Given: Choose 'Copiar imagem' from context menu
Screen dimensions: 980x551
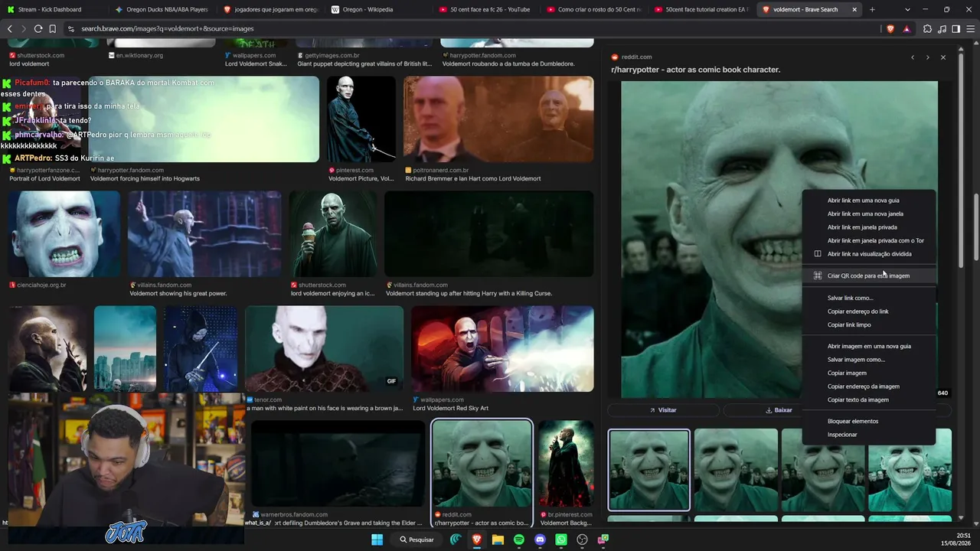Looking at the screenshot, I should [869, 373].
